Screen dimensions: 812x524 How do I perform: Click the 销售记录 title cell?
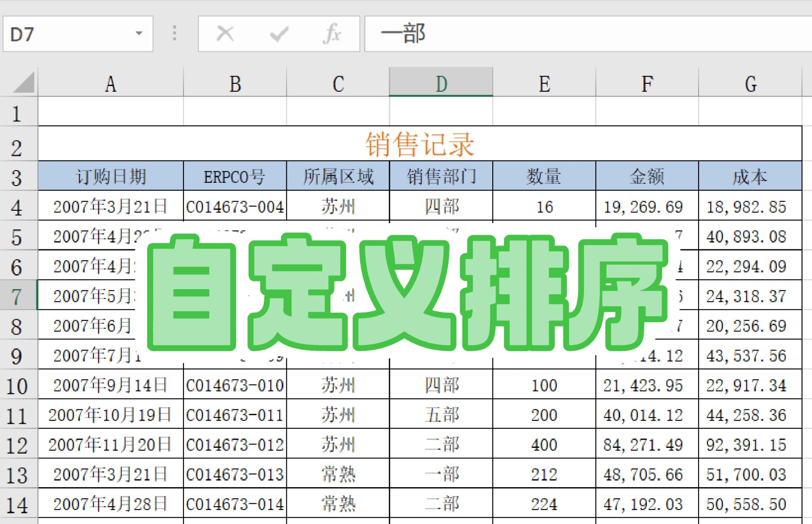point(420,143)
